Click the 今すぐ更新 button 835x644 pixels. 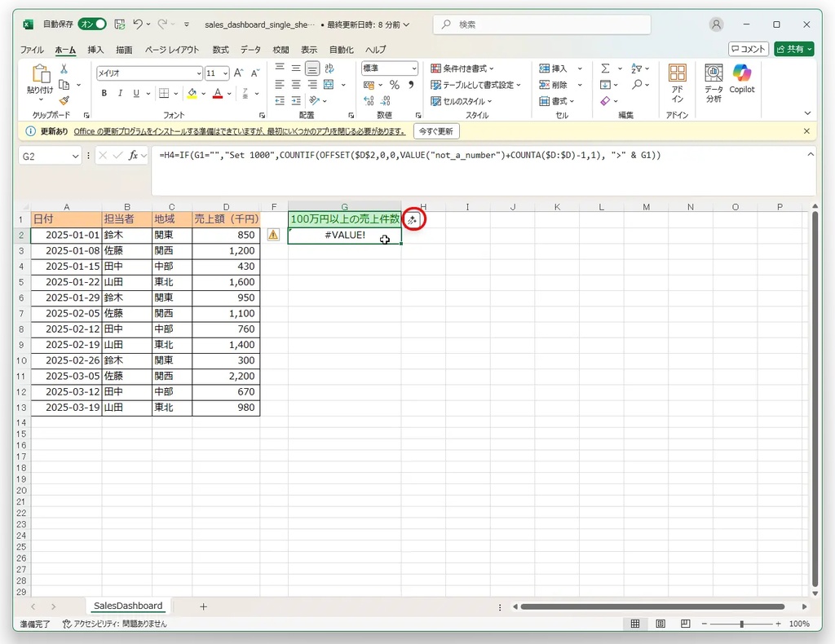point(436,131)
